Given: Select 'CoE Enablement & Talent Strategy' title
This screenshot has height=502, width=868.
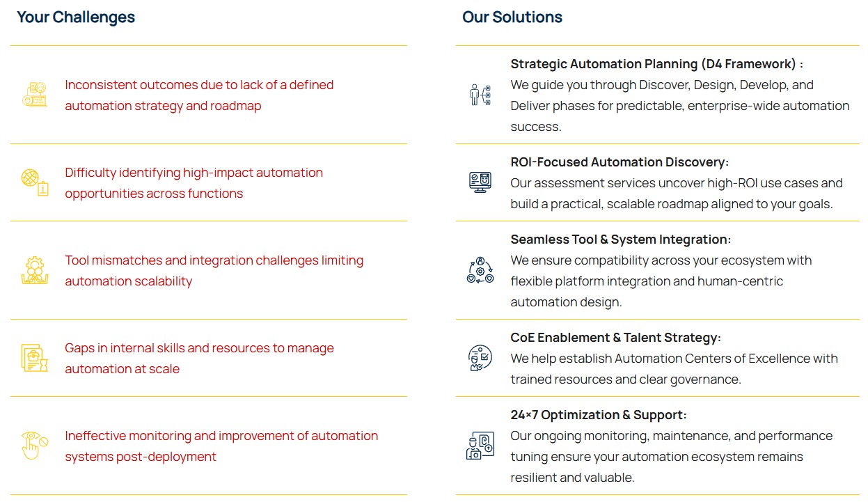Looking at the screenshot, I should click(x=615, y=338).
